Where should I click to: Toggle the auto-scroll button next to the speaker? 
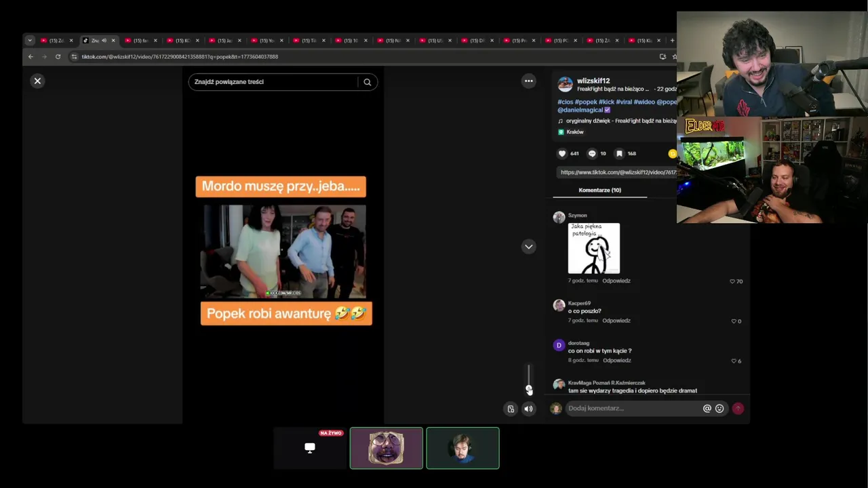pos(511,409)
